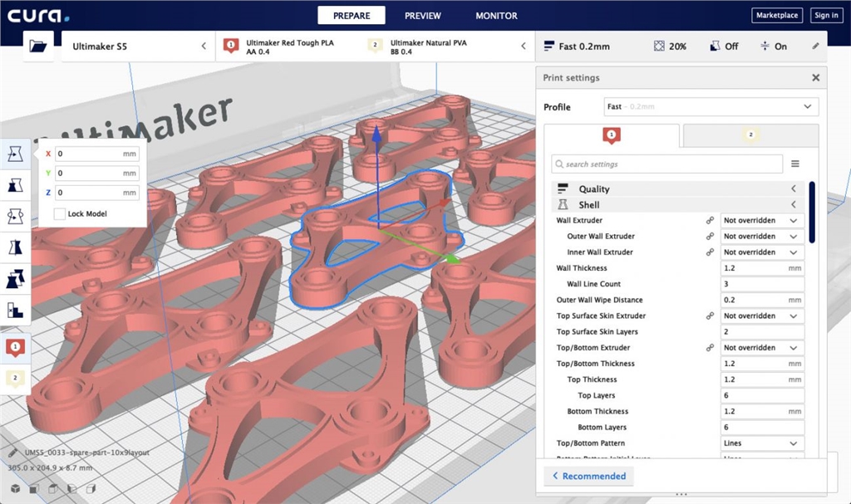Open the Profile dropdown
The width and height of the screenshot is (851, 504).
point(711,107)
